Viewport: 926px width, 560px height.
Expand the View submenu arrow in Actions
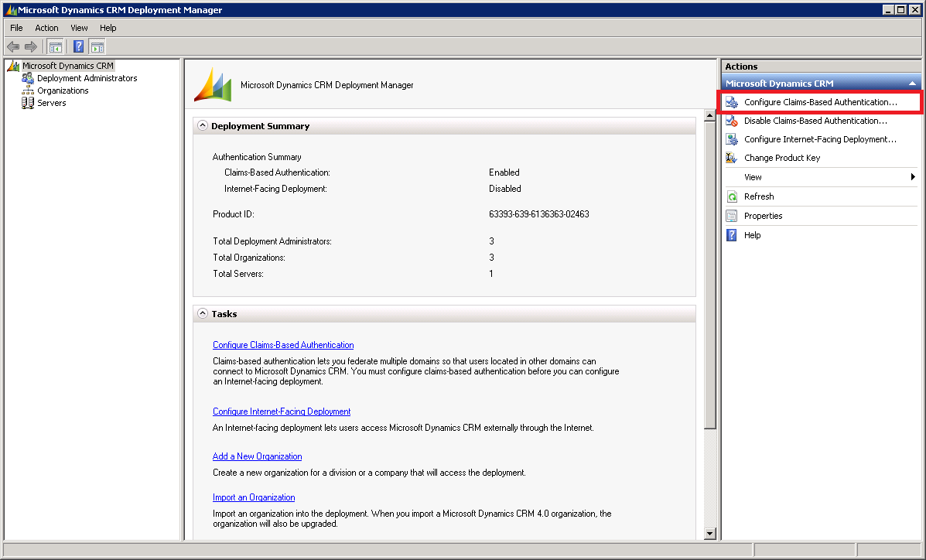(913, 176)
